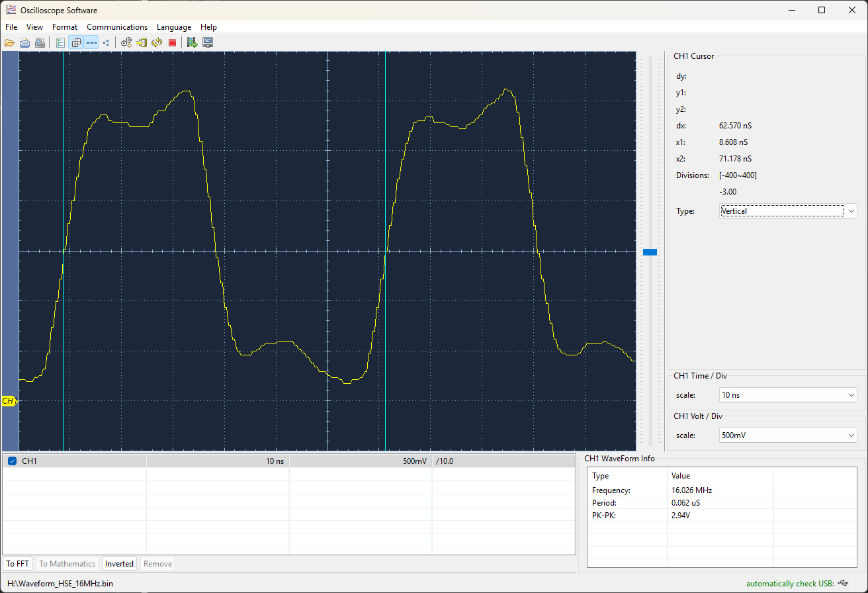
Task: Click the filmstrip export icon
Action: point(192,43)
